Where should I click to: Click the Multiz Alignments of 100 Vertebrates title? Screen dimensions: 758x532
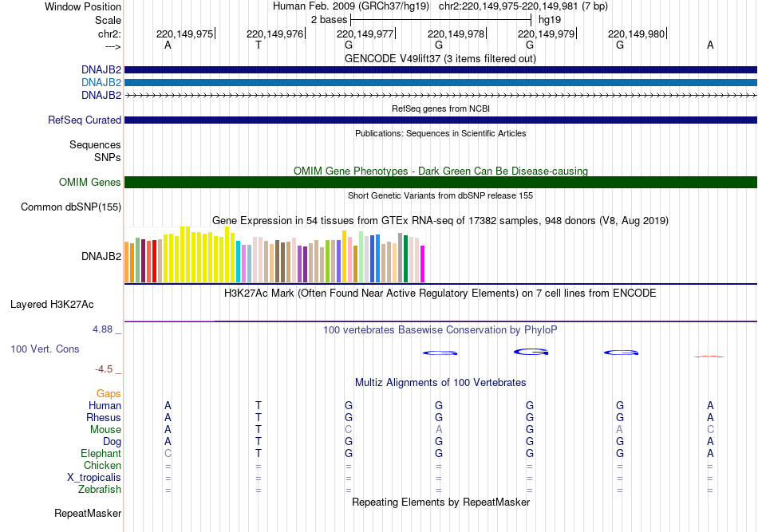coord(440,383)
